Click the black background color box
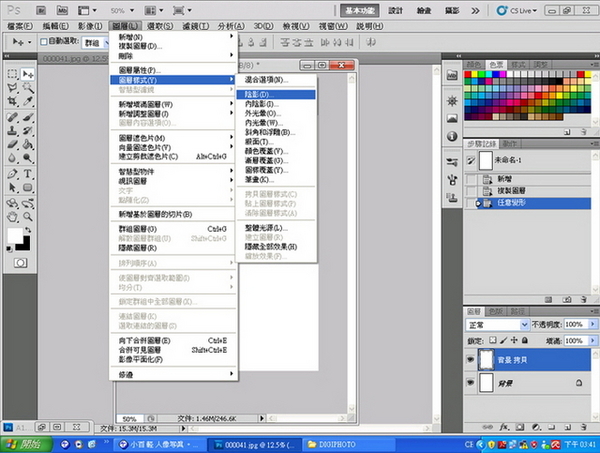The height and width of the screenshot is (453, 600). [x=26, y=245]
